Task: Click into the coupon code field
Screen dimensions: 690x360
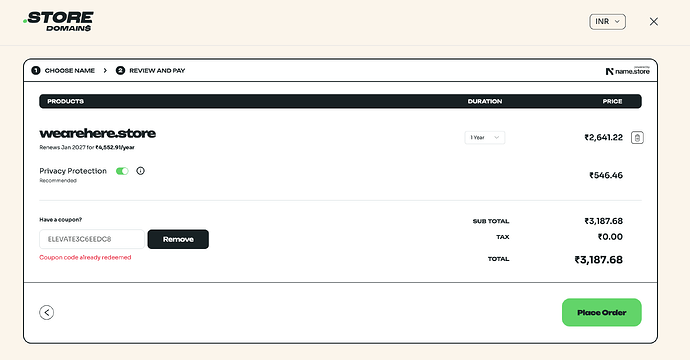Action: (92, 239)
